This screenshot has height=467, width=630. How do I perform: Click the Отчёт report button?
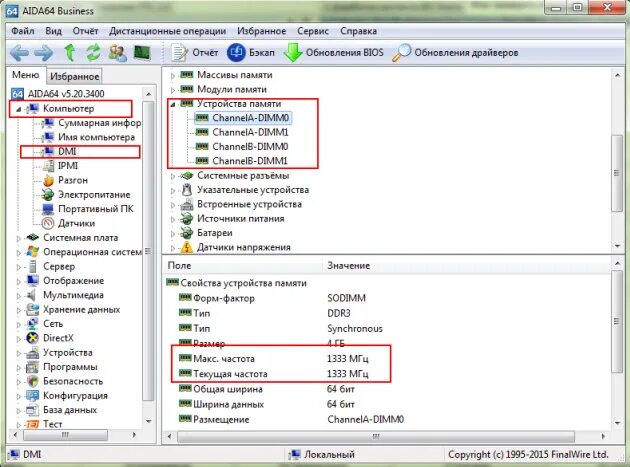(195, 53)
